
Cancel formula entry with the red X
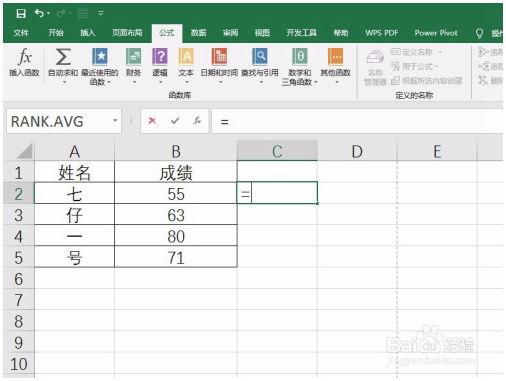[x=152, y=121]
